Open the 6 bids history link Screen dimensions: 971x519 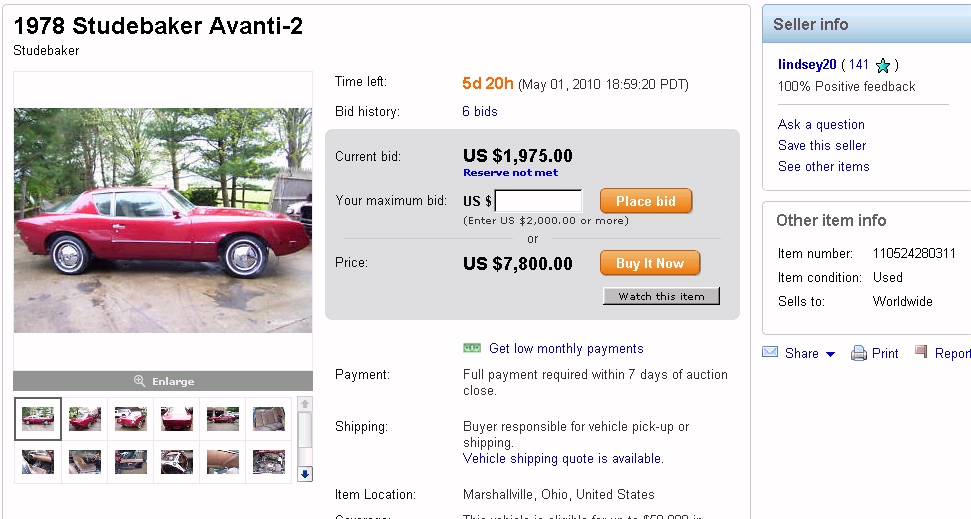click(x=480, y=112)
